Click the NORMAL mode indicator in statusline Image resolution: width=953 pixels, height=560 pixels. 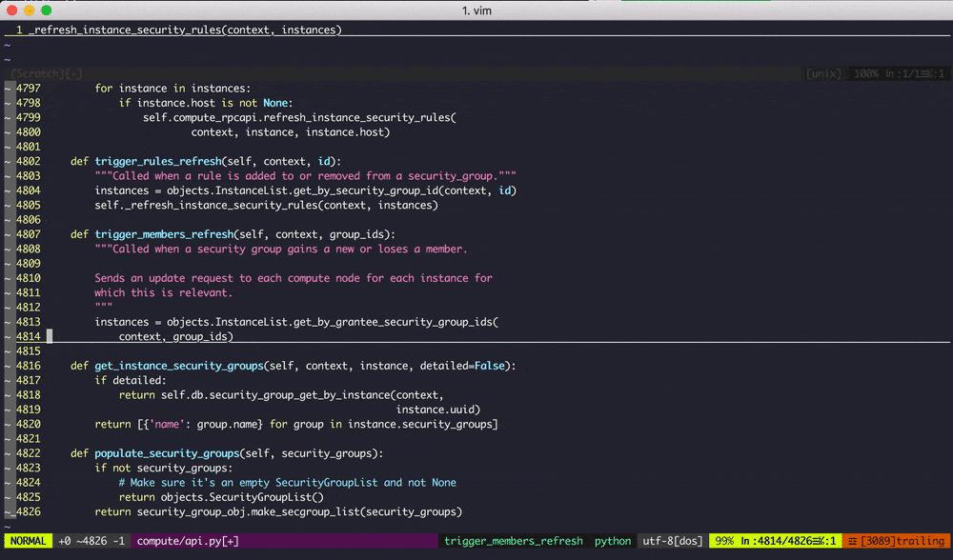click(28, 540)
